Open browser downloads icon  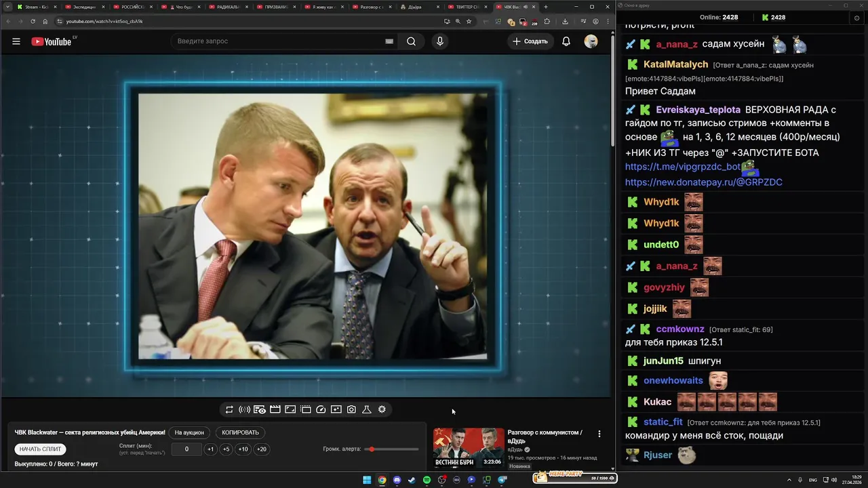point(565,21)
